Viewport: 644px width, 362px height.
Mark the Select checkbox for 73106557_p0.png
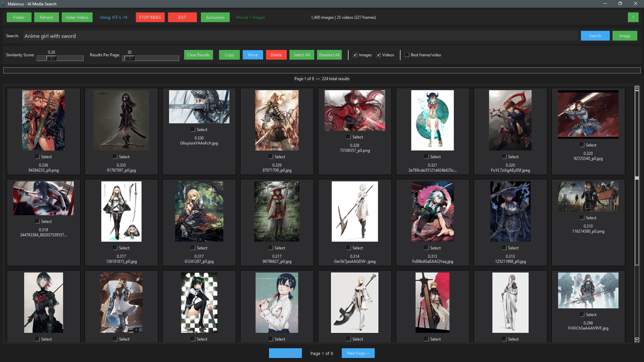tap(349, 137)
